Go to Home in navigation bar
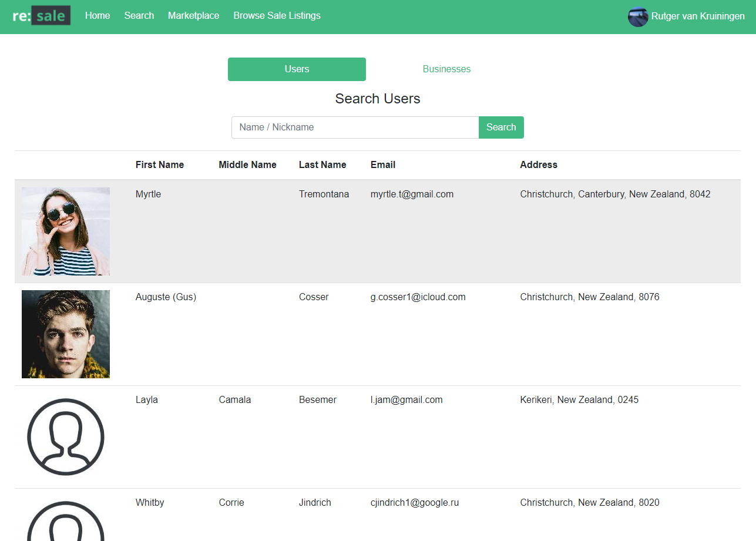This screenshot has width=756, height=541. coord(98,16)
